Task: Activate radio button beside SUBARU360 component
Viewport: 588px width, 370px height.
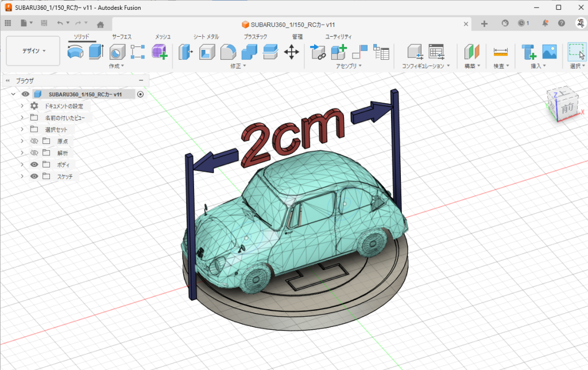Action: click(141, 94)
